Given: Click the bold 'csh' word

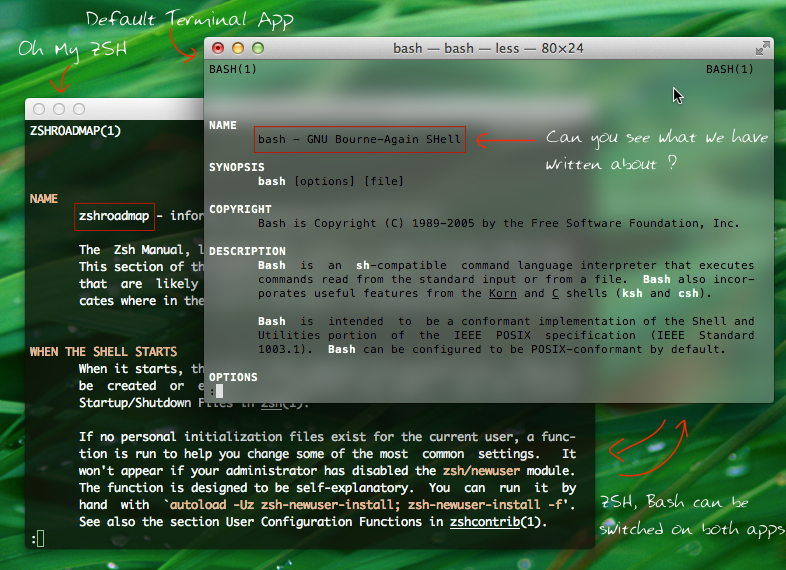Looking at the screenshot, I should 688,293.
